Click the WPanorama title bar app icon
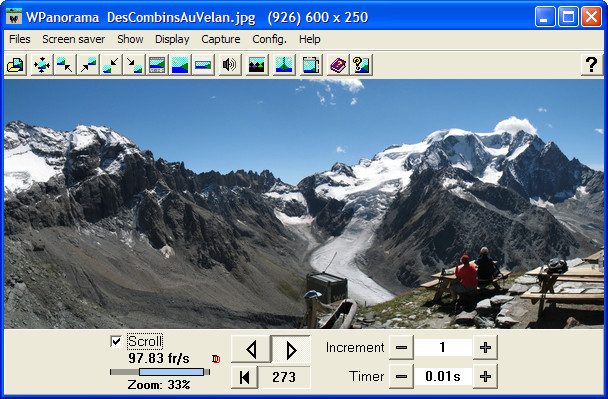Screen dimensions: 608x399 tap(14, 17)
